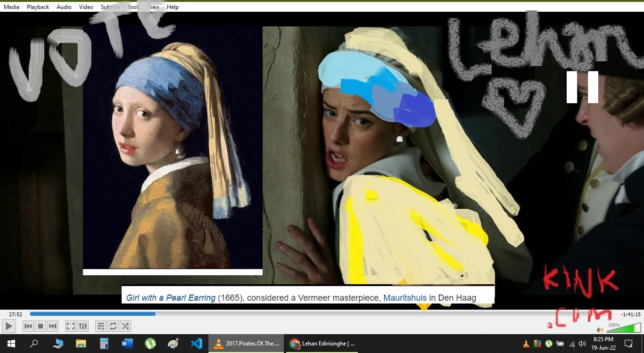Click the VLC cone tray icon
Viewport: 644px width, 353px height.
tap(526, 344)
